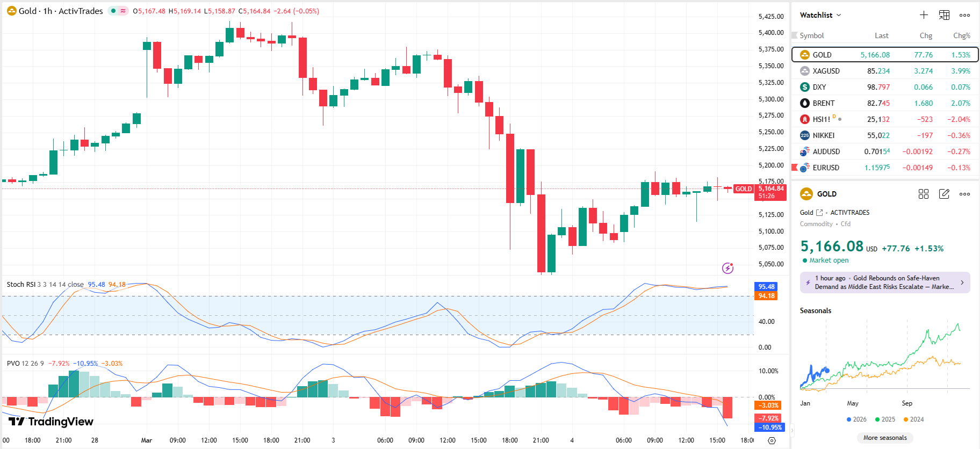Expand the gold news headline chevron
The width and height of the screenshot is (980, 449).
[x=962, y=283]
